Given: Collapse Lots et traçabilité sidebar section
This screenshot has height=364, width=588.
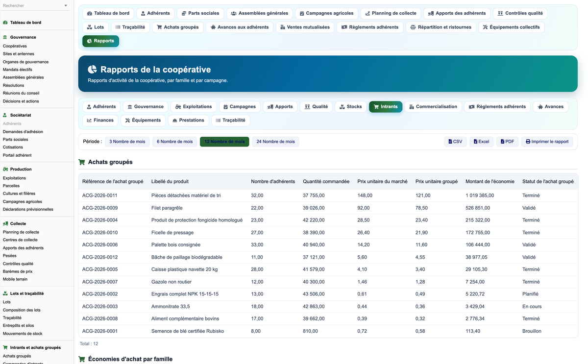Looking at the screenshot, I should click(27, 293).
